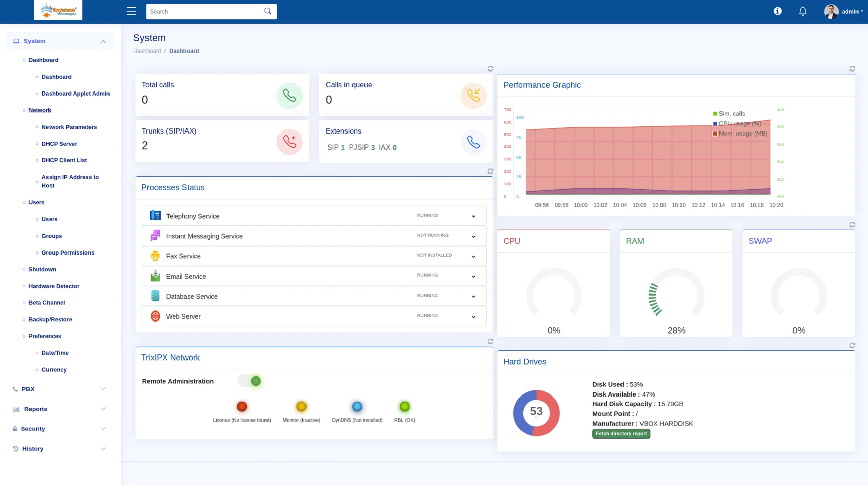Toggle the hamburger sidebar menu
This screenshot has width=868, height=488.
[x=131, y=11]
